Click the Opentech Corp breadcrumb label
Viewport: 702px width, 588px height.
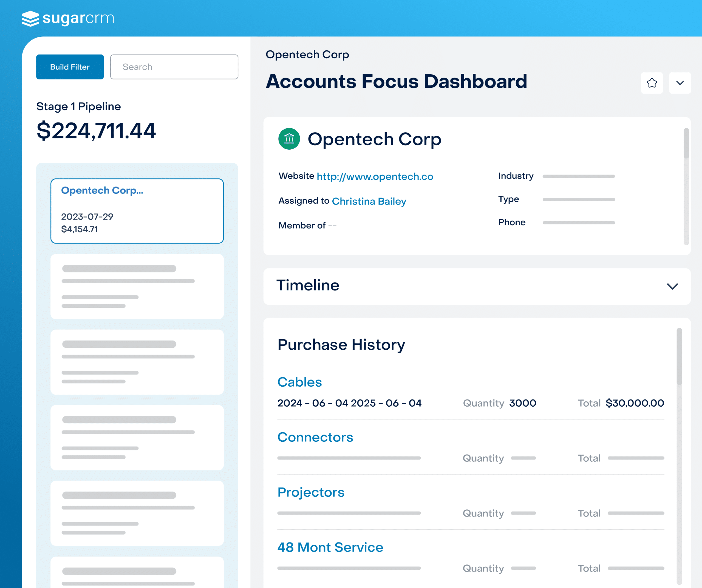[x=307, y=55]
